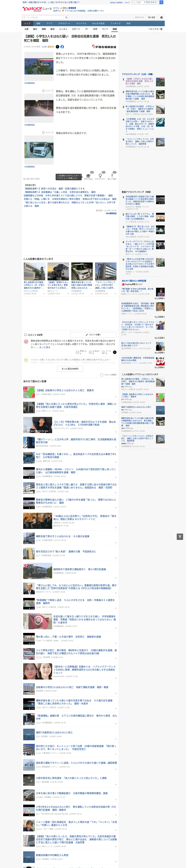The width and height of the screenshot is (186, 868).
Task: Click the 阪神・淡路大震災から31年 banner link
Action: 51,2
